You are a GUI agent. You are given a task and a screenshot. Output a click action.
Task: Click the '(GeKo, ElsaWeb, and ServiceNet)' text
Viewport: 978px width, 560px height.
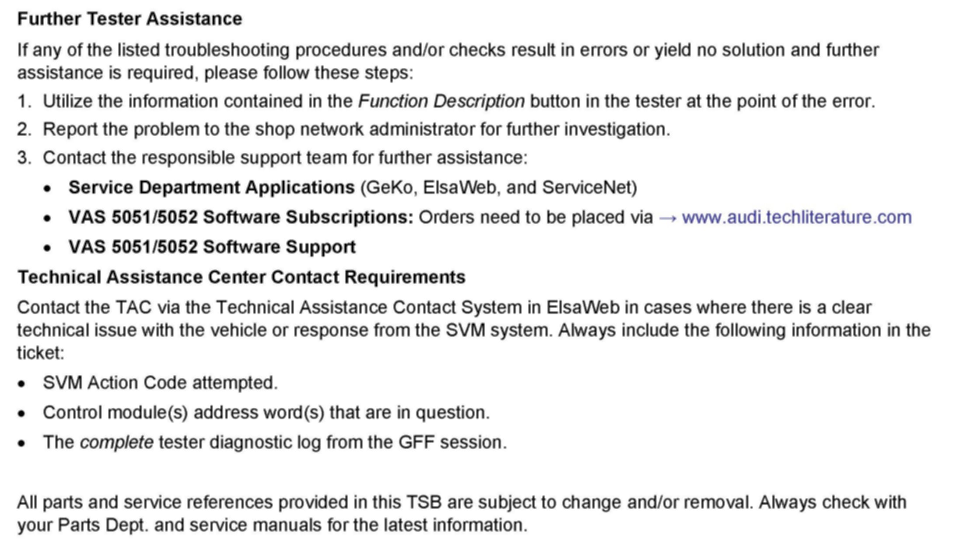click(498, 188)
